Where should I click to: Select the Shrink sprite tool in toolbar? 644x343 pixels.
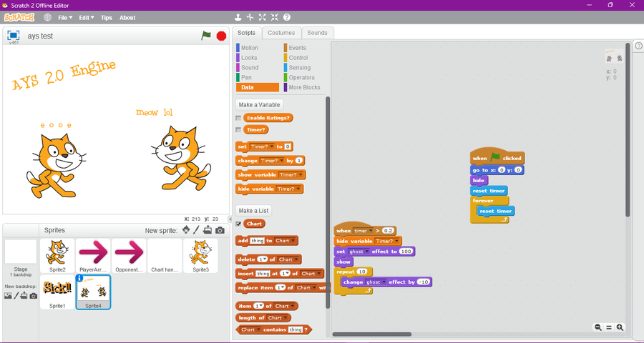274,17
